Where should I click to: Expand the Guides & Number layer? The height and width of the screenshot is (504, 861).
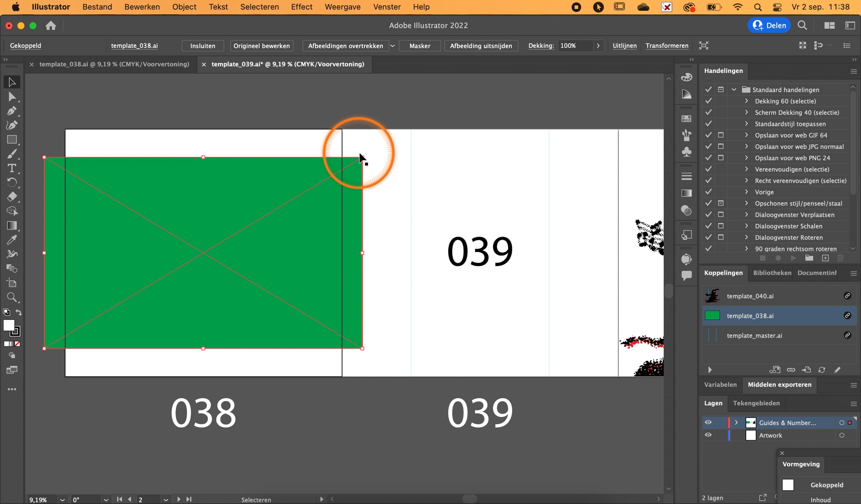point(736,423)
